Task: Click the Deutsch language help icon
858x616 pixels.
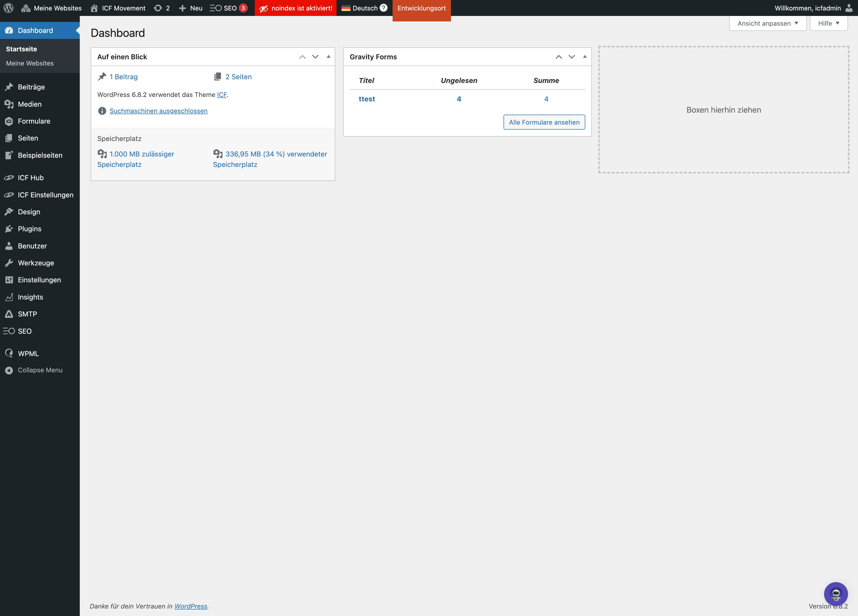Action: tap(384, 8)
